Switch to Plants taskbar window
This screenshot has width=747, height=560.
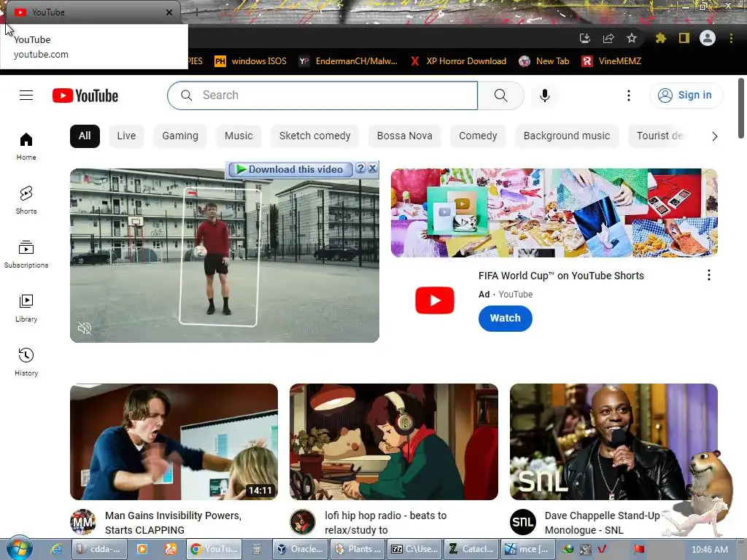point(357,549)
